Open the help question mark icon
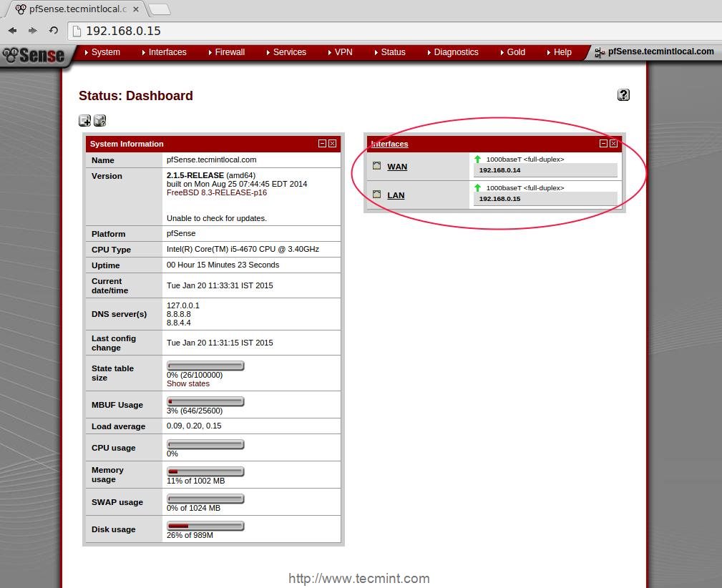 [x=623, y=95]
